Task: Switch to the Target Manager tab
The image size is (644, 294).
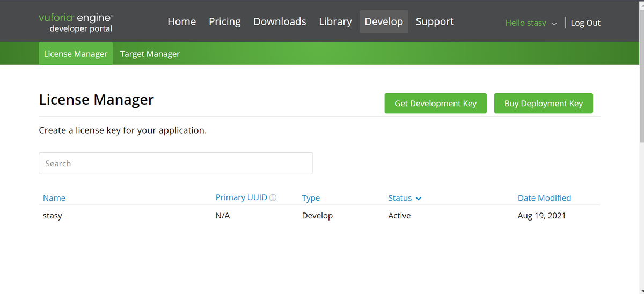Action: pos(150,54)
